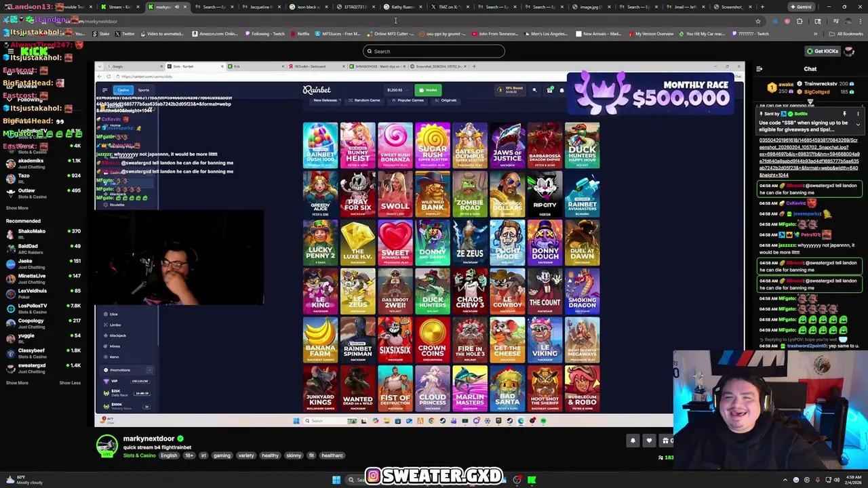The image size is (868, 488).
Task: Launch Pray For Six slot tile
Action: click(x=357, y=194)
